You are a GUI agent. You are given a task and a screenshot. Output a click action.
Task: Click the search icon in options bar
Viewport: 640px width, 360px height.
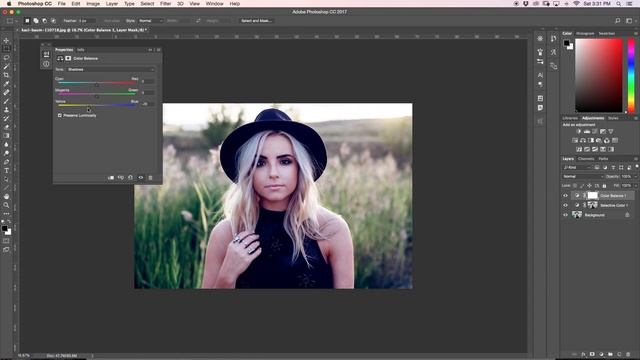pos(618,20)
